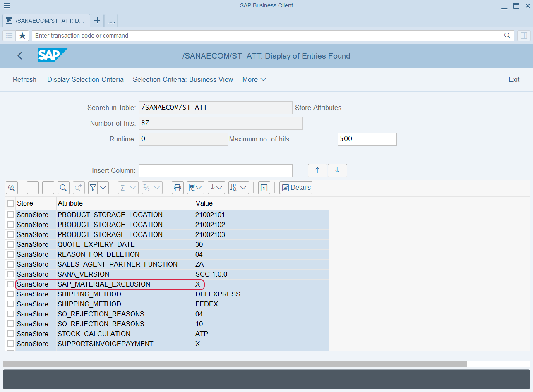The height and width of the screenshot is (392, 533).
Task: Check the row with value 21002102
Action: pos(10,225)
